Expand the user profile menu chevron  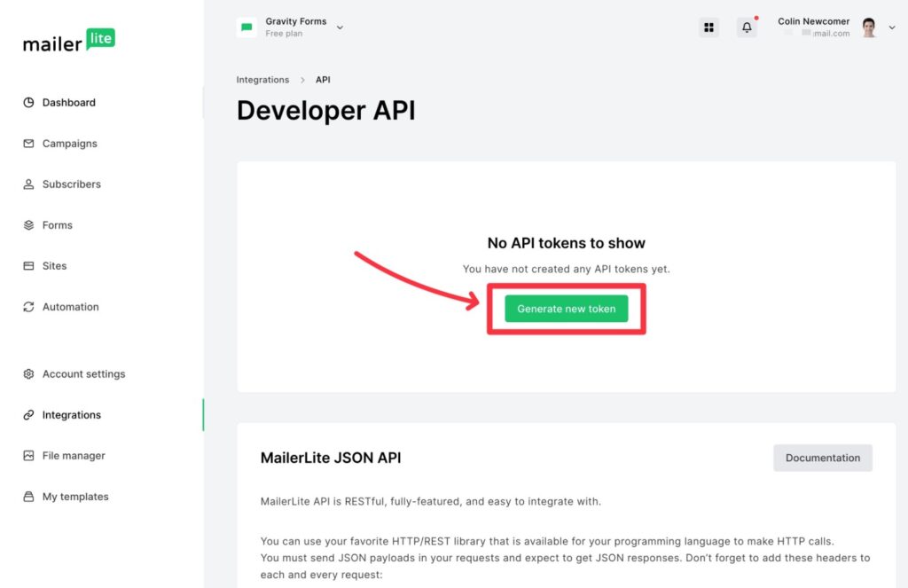(x=892, y=27)
